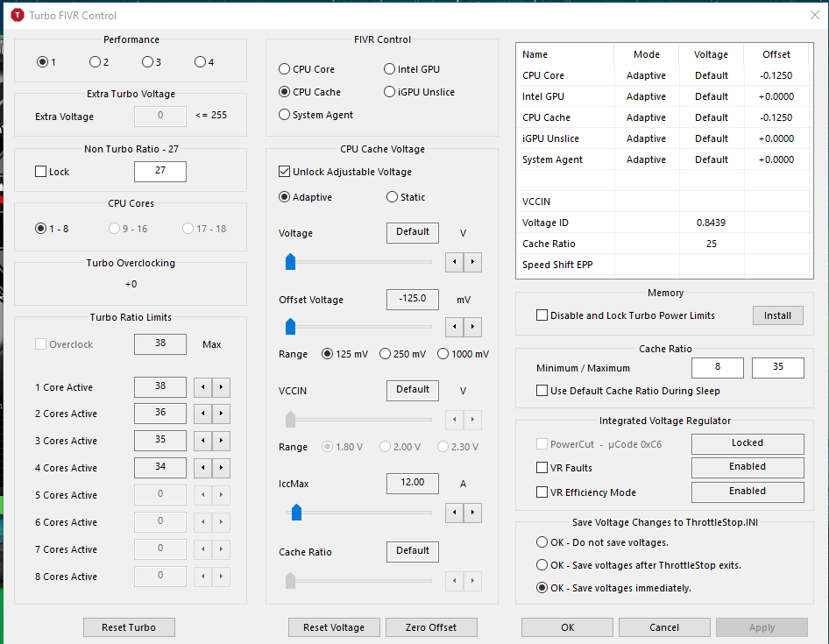Viewport: 829px width, 644px height.
Task: Switch voltage mode to Static
Action: point(406,197)
